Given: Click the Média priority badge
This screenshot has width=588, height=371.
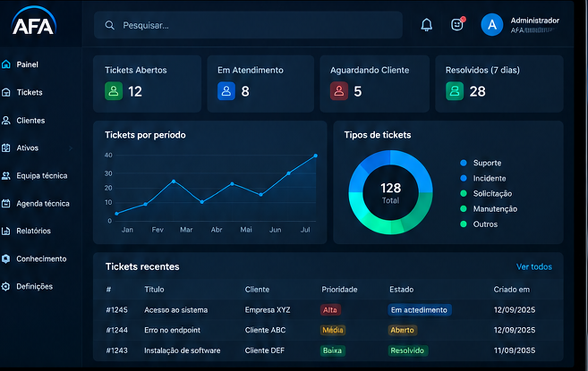Looking at the screenshot, I should coord(333,330).
